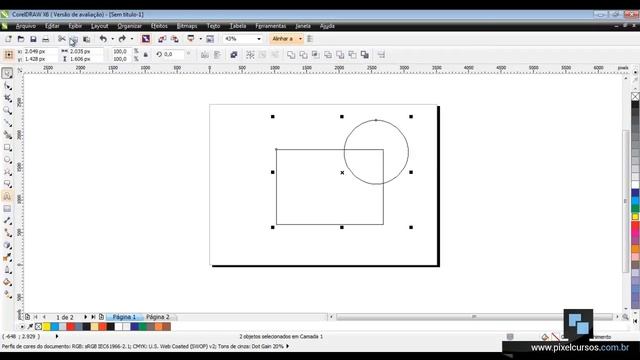Open Align and Distribute
Screen dimensions: 640x360
[x=381, y=55]
